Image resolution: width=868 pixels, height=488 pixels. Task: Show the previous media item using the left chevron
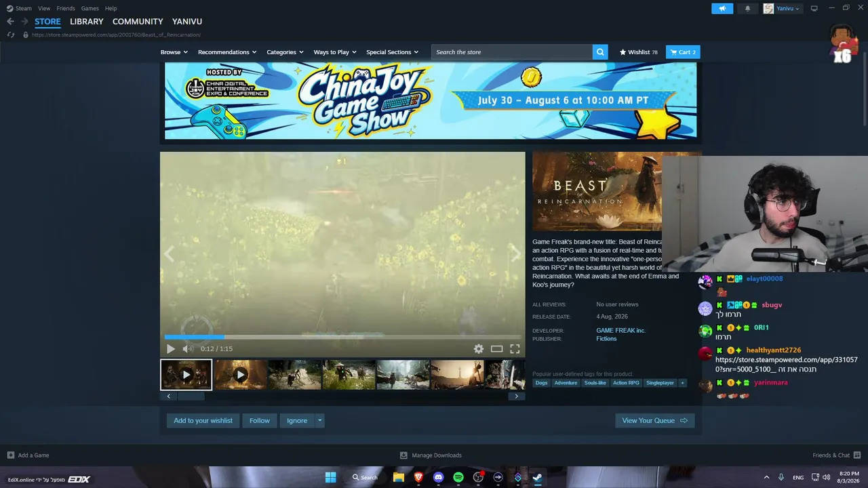pyautogui.click(x=170, y=254)
